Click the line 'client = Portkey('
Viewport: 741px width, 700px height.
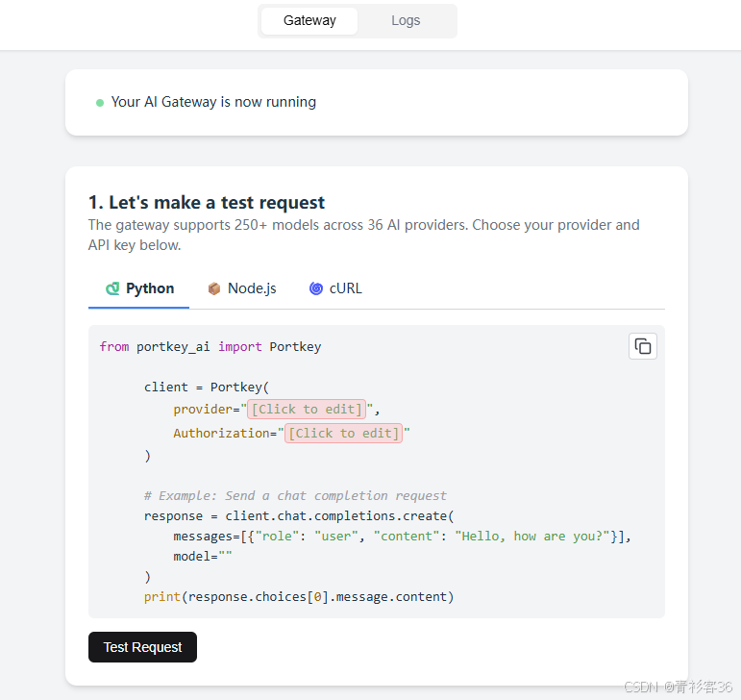(207, 387)
